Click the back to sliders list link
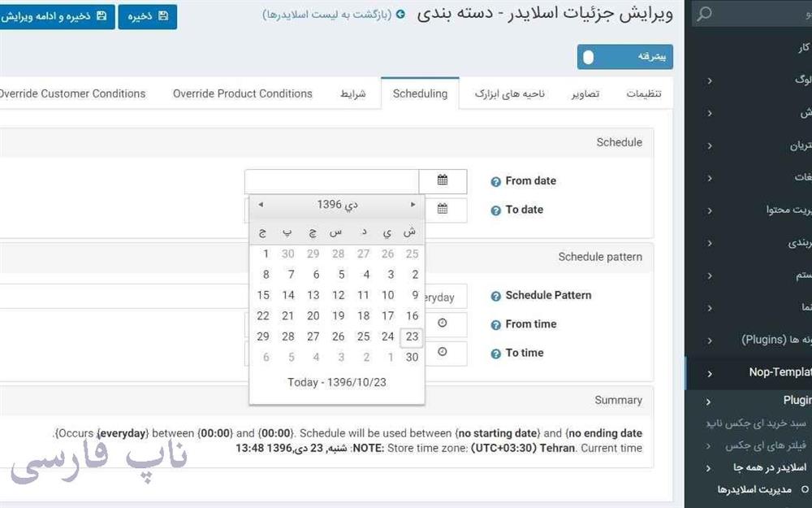The image size is (812, 508). (x=331, y=15)
